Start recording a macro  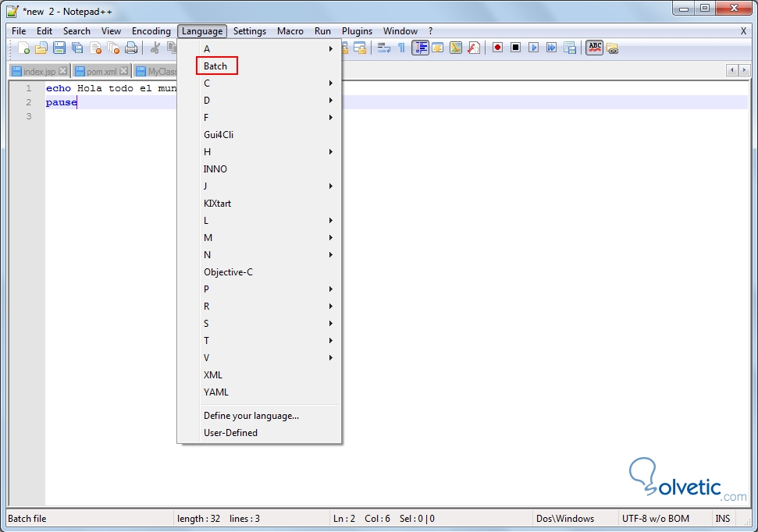[x=497, y=48]
